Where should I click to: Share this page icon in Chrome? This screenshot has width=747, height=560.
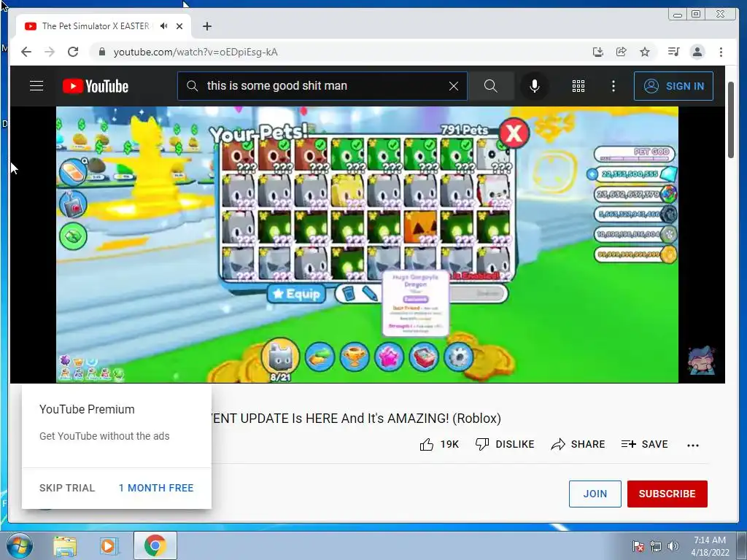(x=622, y=52)
